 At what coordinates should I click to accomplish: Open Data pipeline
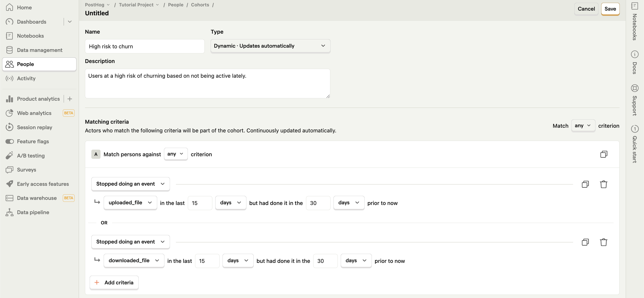click(39, 212)
